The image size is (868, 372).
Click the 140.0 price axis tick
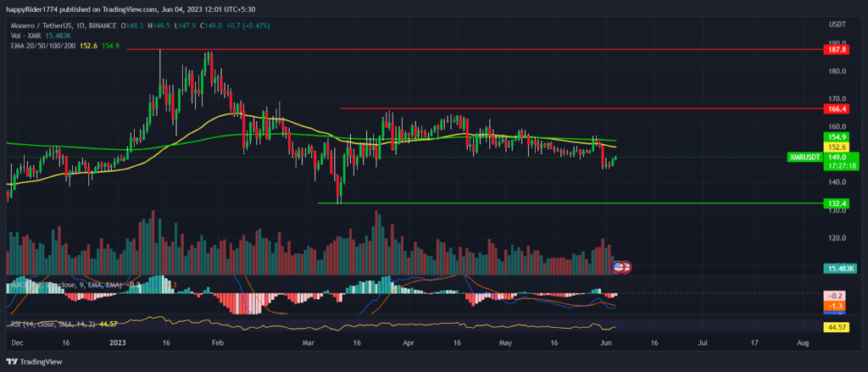835,182
